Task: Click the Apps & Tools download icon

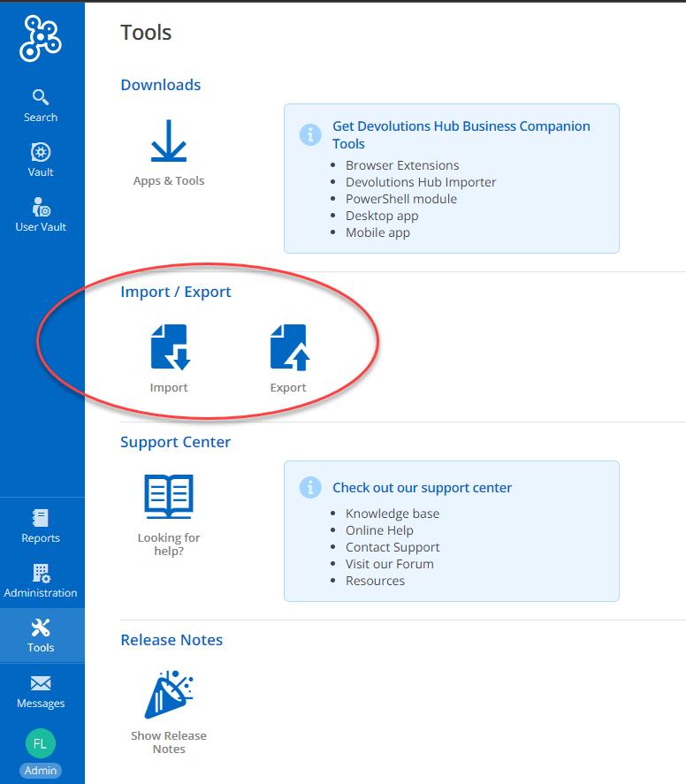Action: (168, 142)
